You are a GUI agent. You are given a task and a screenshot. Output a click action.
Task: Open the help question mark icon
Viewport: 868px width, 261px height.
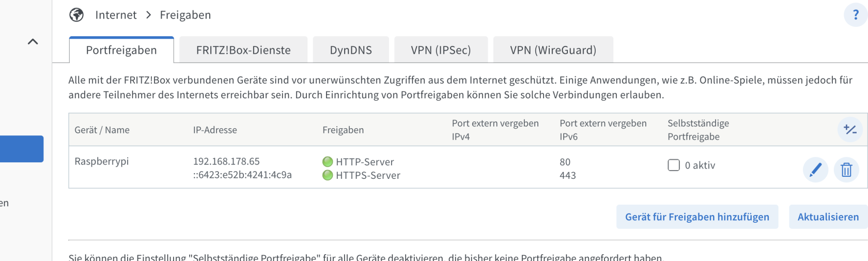pos(856,14)
